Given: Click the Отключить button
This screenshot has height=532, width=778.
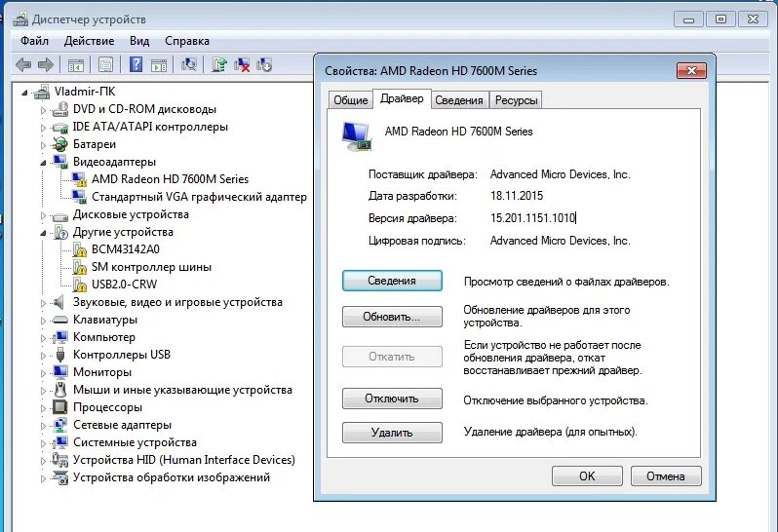Looking at the screenshot, I should pos(392,399).
